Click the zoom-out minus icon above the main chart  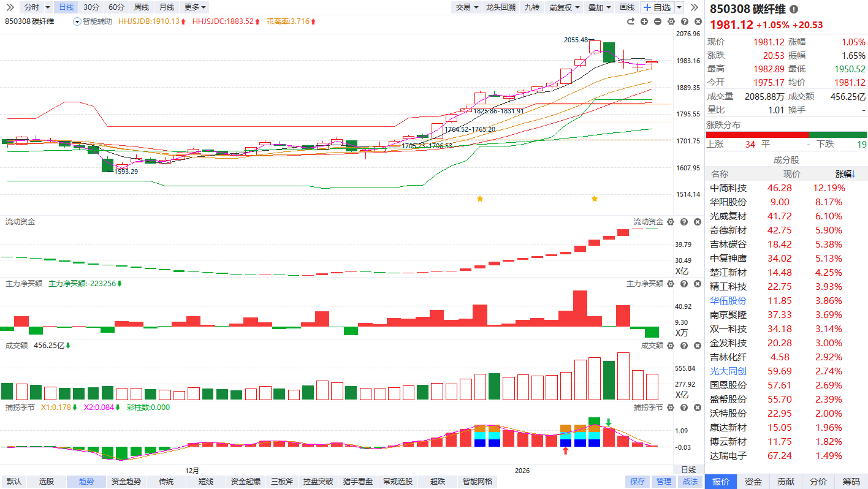coord(658,21)
